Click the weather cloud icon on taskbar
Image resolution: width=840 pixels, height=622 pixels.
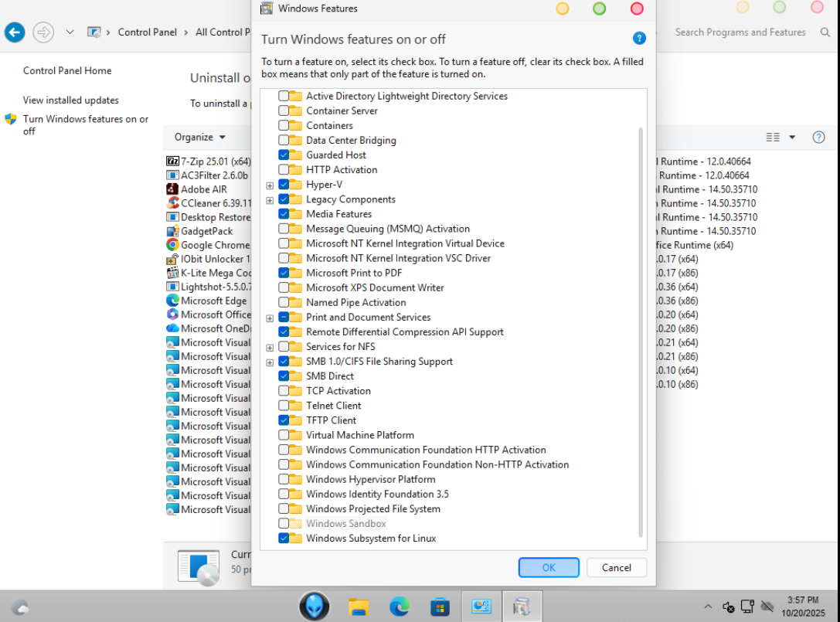(x=20, y=607)
